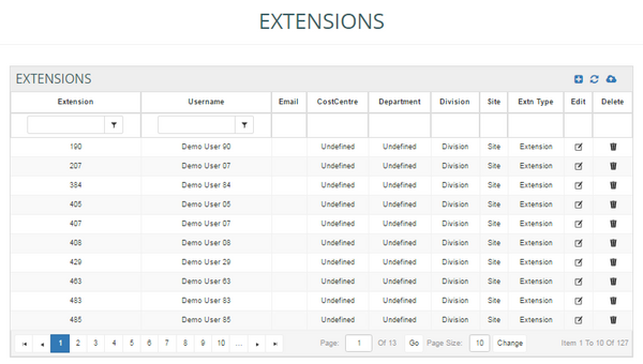The image size is (643, 364).
Task: Click the Extension filter text box
Action: tap(66, 125)
